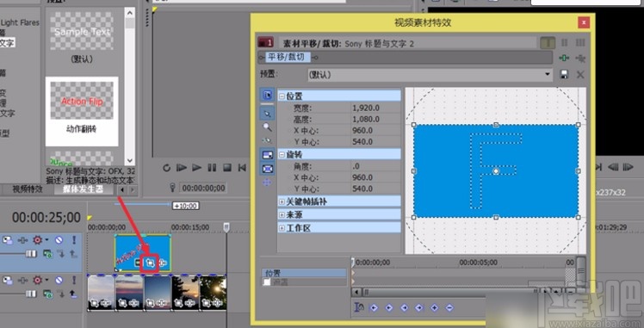Screen dimensions: 644x328
Task: Open automation settings dropdown arrow on bottom track
Action: 47,280
